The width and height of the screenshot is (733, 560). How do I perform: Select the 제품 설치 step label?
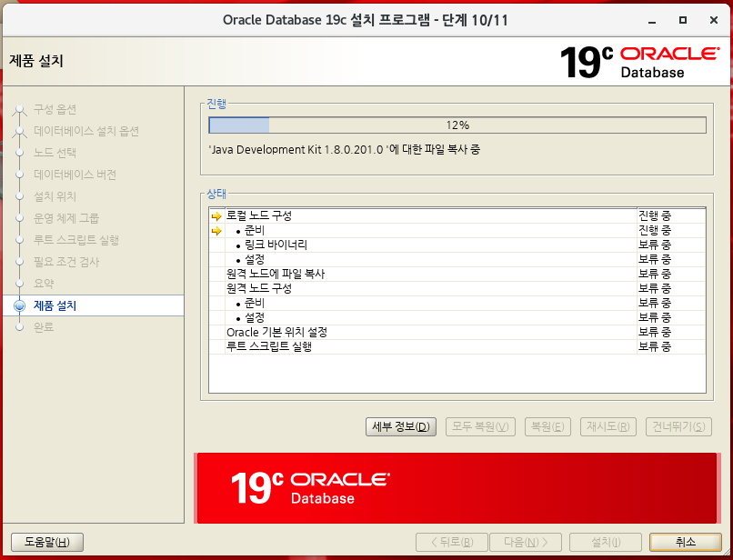[55, 305]
